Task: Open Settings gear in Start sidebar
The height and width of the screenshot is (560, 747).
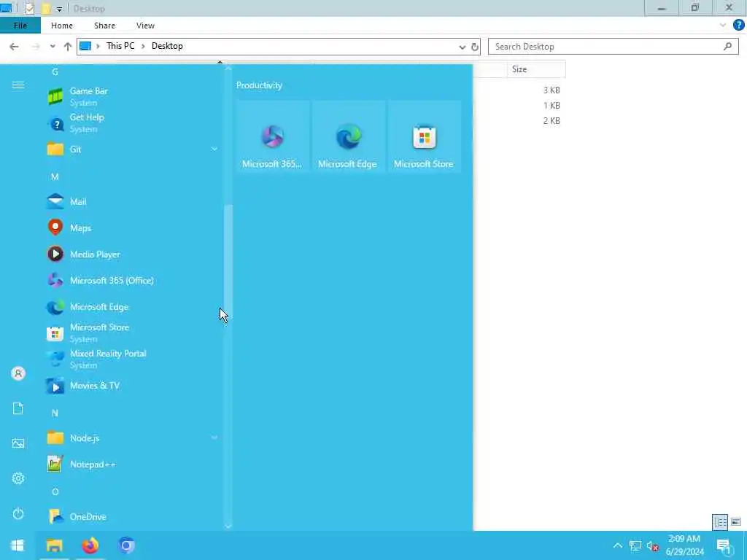Action: pos(18,478)
